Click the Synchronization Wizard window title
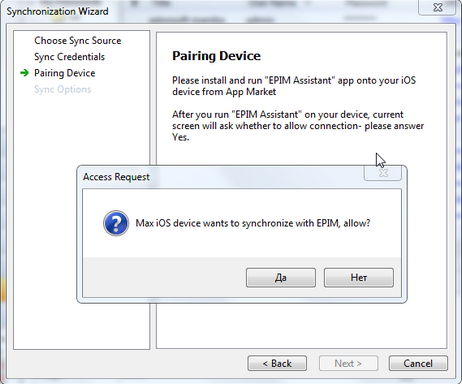This screenshot has width=462, height=384. 57,11
